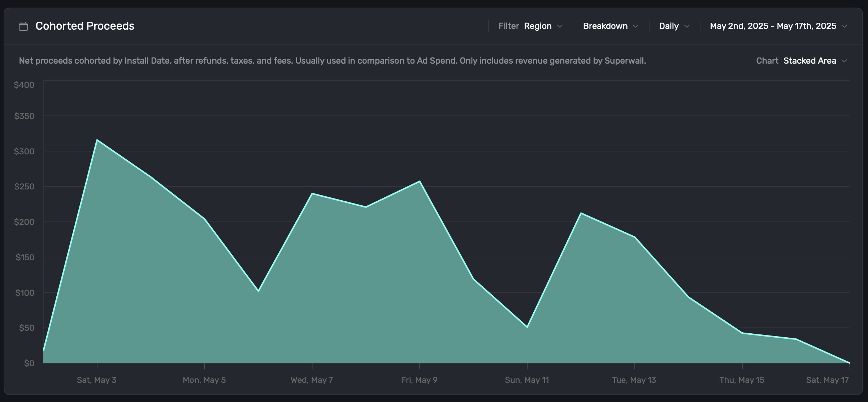Change the Stacked Area chart type

click(810, 61)
